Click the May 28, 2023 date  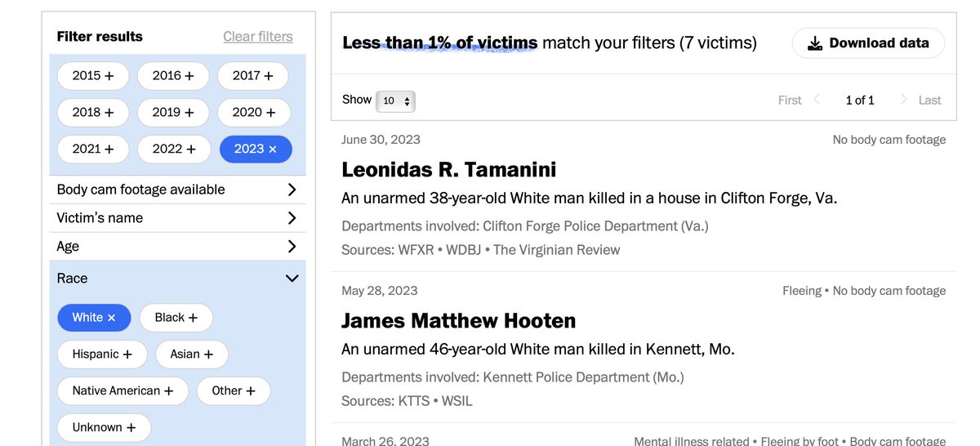(x=380, y=291)
